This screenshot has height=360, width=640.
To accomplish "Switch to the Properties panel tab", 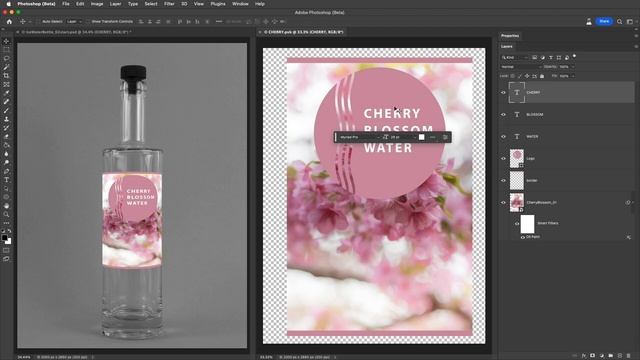I will pos(510,36).
